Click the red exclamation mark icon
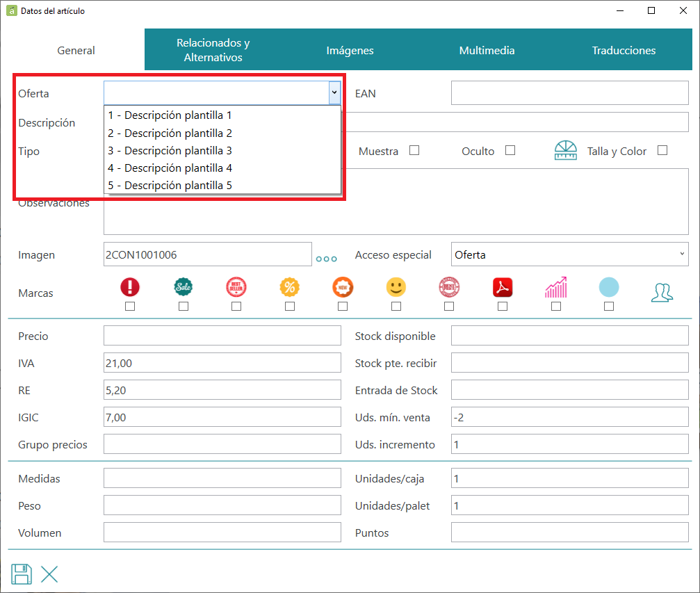Image resolution: width=700 pixels, height=593 pixels. click(x=130, y=287)
